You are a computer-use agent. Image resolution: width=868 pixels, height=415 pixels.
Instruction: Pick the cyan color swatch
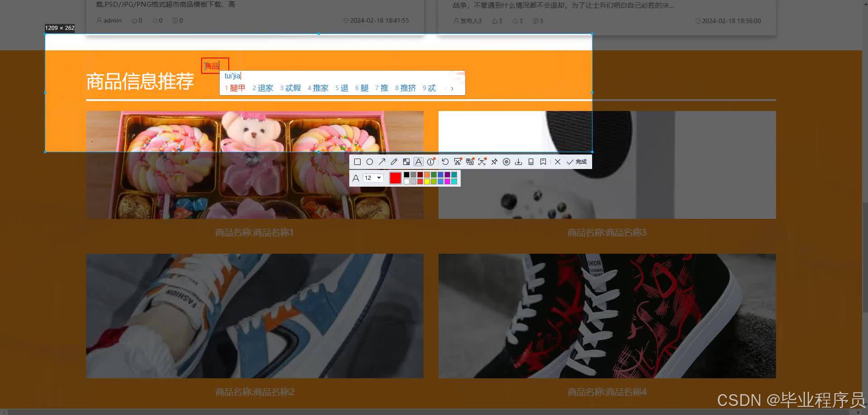pos(454,181)
